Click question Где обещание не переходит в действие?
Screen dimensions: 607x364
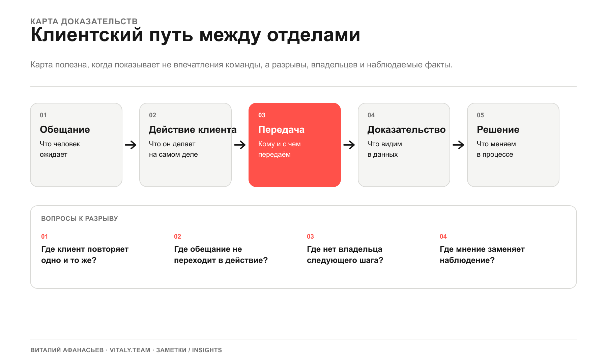pyautogui.click(x=221, y=254)
